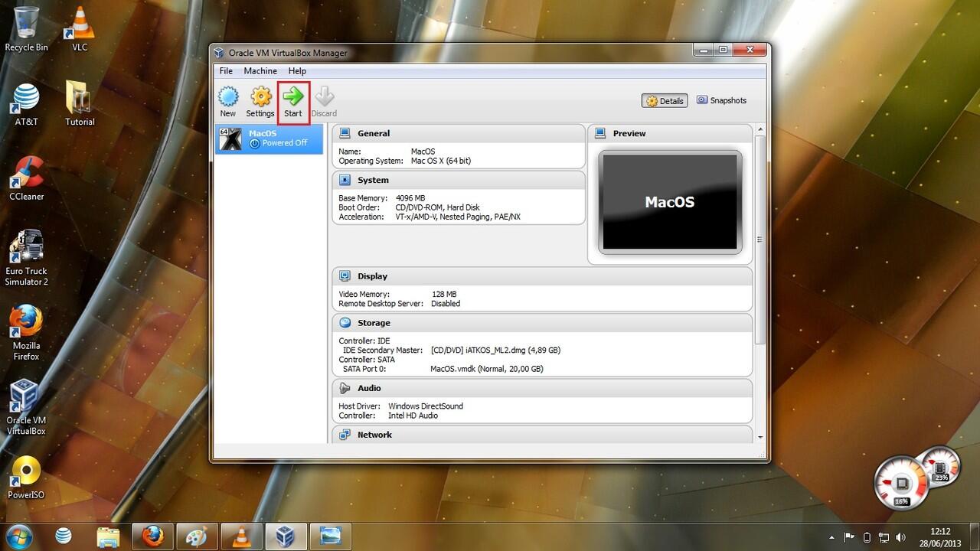The height and width of the screenshot is (551, 980).
Task: Select the Tutorial folder on desktop
Action: point(80,105)
